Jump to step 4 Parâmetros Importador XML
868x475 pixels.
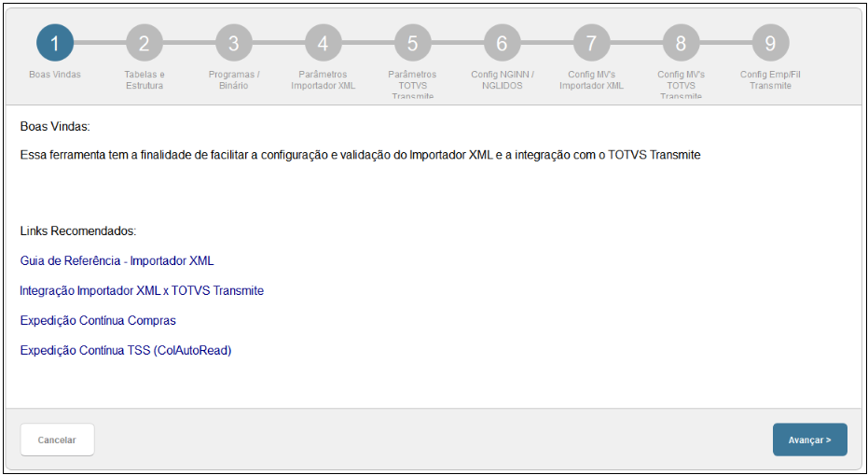(x=324, y=43)
